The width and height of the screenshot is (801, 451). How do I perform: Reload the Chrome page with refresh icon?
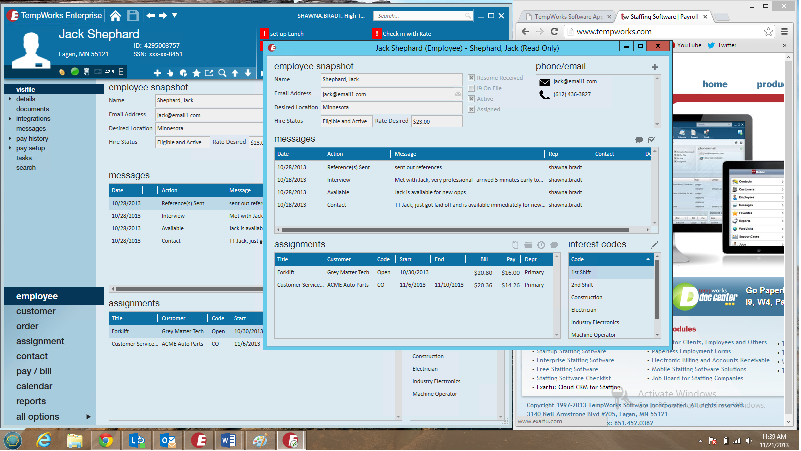pos(554,31)
